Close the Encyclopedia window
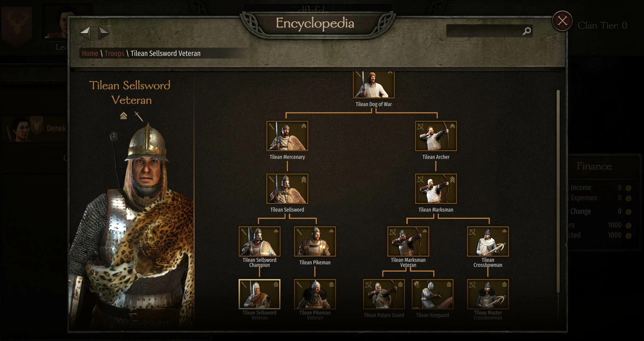Viewport: 644px width, 341px height. pyautogui.click(x=562, y=21)
